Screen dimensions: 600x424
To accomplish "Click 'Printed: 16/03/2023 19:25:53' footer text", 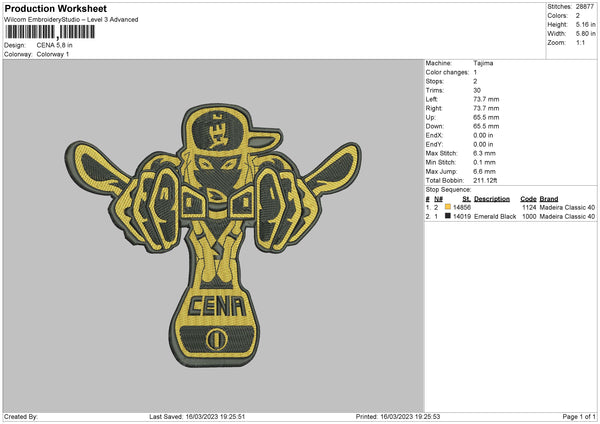I will 398,417.
